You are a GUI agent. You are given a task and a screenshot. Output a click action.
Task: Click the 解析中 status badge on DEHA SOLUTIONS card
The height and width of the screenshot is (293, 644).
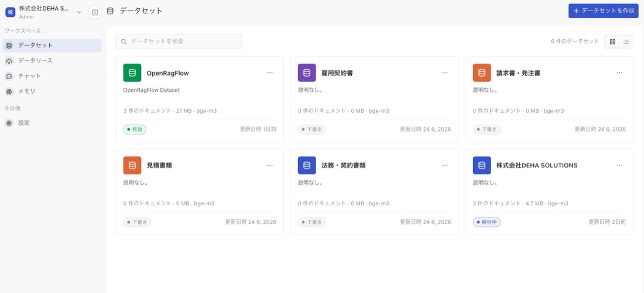tap(487, 222)
